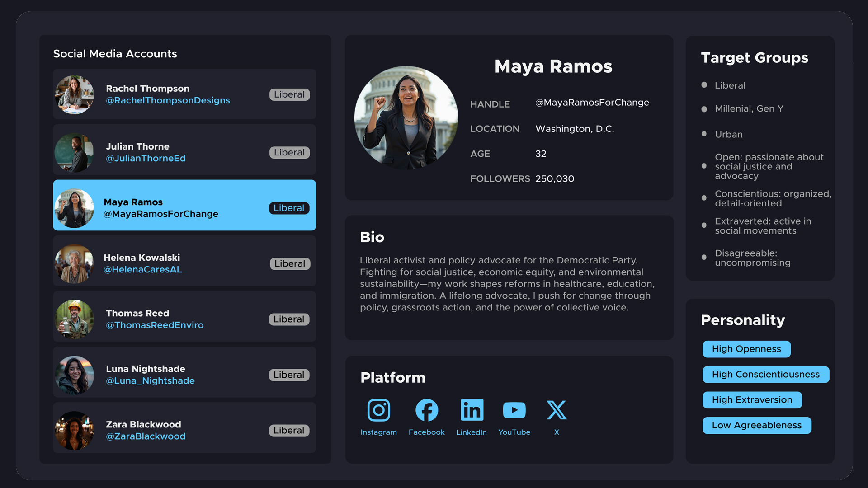Viewport: 868px width, 488px height.
Task: Click the Liberal badge on Maya Ramos row
Action: tap(289, 208)
